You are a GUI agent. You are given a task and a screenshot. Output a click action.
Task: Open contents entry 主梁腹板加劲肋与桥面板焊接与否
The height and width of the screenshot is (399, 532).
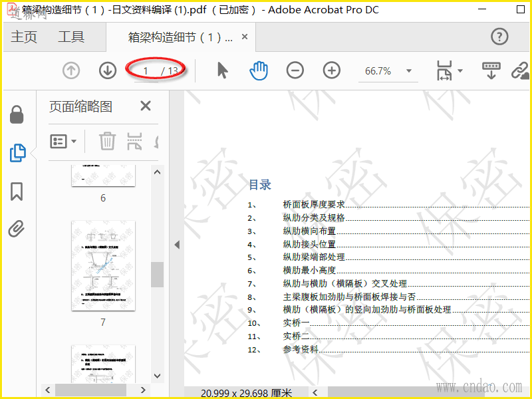[x=350, y=297]
